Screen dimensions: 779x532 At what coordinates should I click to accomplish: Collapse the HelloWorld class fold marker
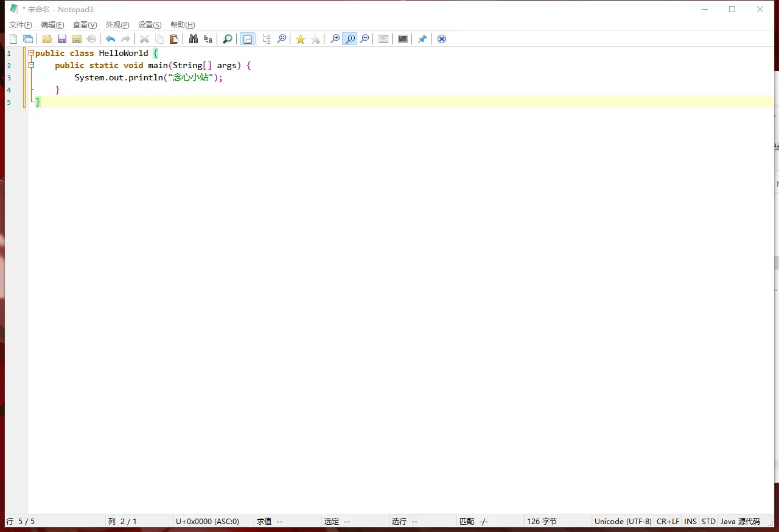point(32,53)
